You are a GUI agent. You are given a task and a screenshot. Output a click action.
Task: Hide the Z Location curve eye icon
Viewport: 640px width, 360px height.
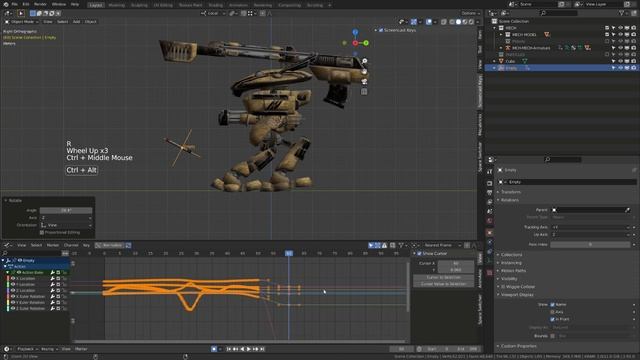coord(13,290)
